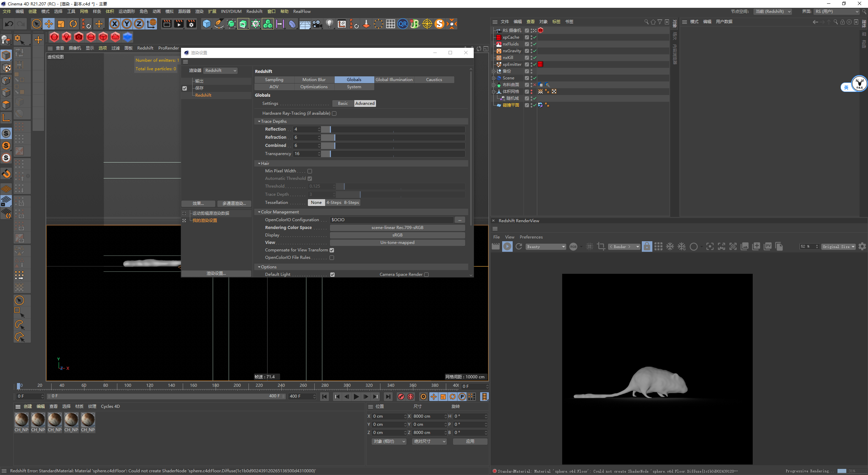This screenshot has height=475, width=868.
Task: Select the Basic settings mode button
Action: tap(343, 103)
